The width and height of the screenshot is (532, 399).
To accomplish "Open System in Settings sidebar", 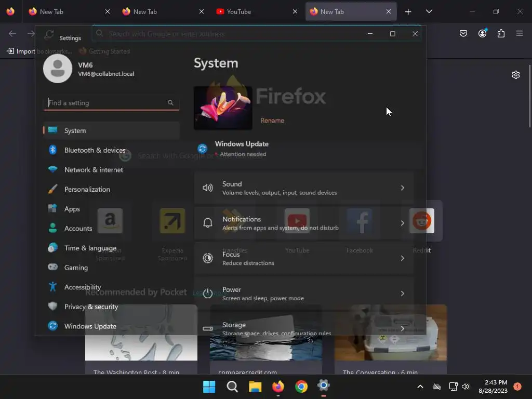I will 111,130.
